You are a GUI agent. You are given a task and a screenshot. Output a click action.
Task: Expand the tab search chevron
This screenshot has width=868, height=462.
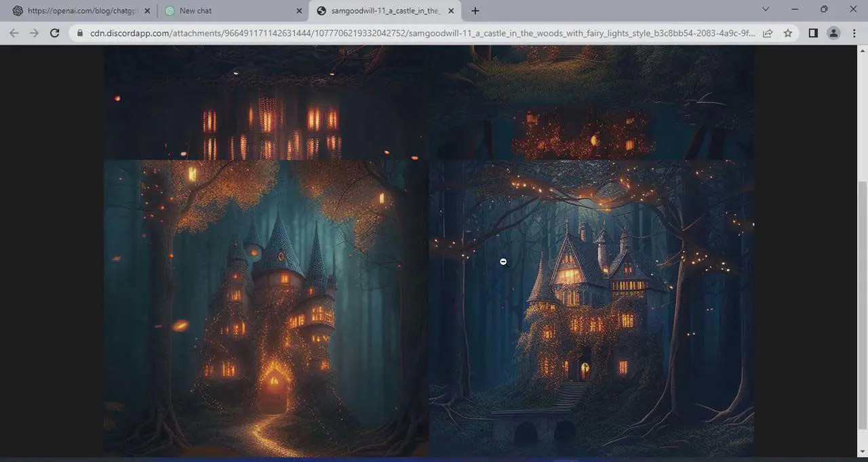tap(766, 9)
